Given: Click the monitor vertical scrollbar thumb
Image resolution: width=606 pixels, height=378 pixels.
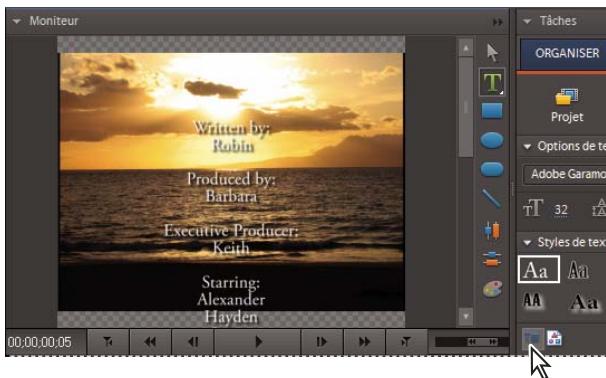Looking at the screenshot, I should point(466,107).
